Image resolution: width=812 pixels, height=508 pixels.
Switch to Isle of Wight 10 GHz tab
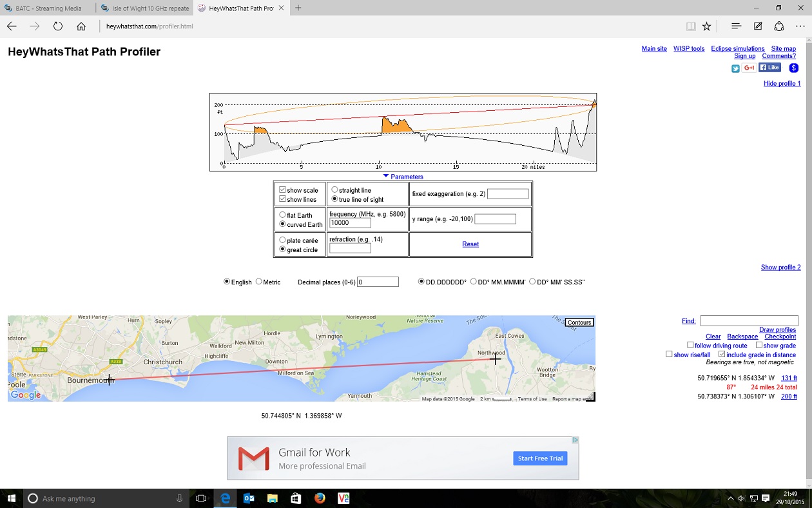click(x=144, y=8)
